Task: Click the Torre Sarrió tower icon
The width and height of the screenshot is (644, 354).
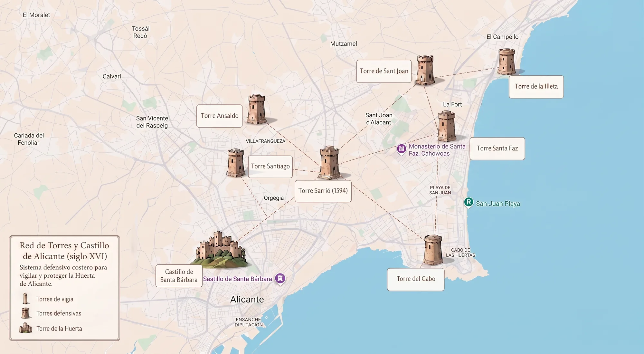Action: point(329,163)
